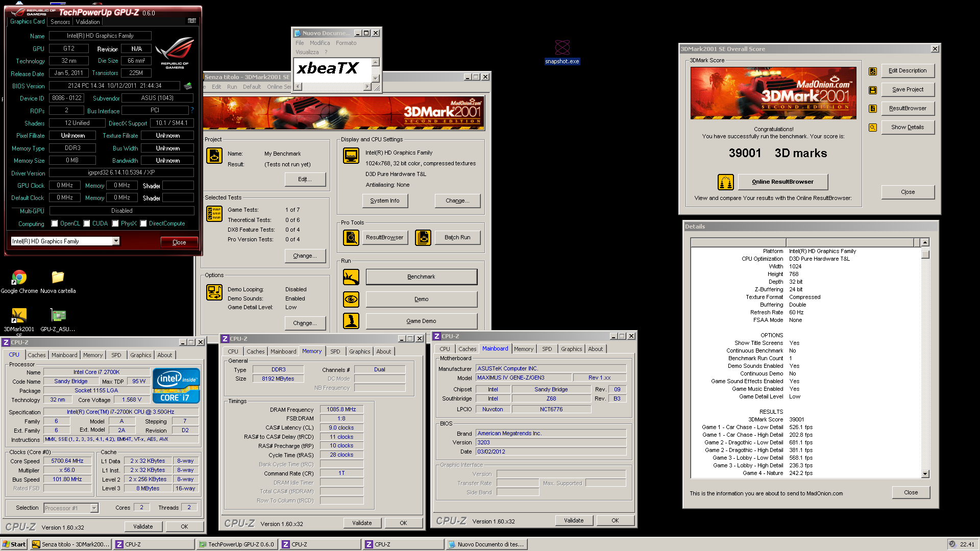The width and height of the screenshot is (980, 551).
Task: Click the Batch Run icon in Pro Tools
Action: (x=423, y=237)
